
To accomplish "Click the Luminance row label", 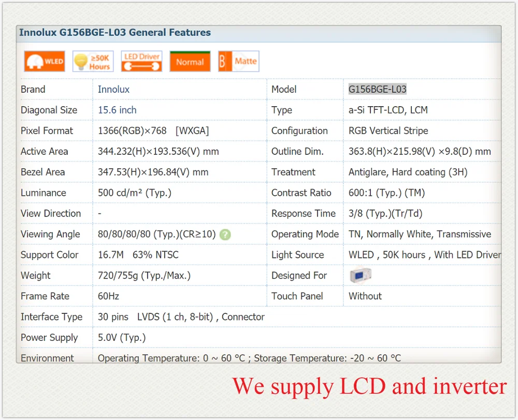I will [44, 193].
